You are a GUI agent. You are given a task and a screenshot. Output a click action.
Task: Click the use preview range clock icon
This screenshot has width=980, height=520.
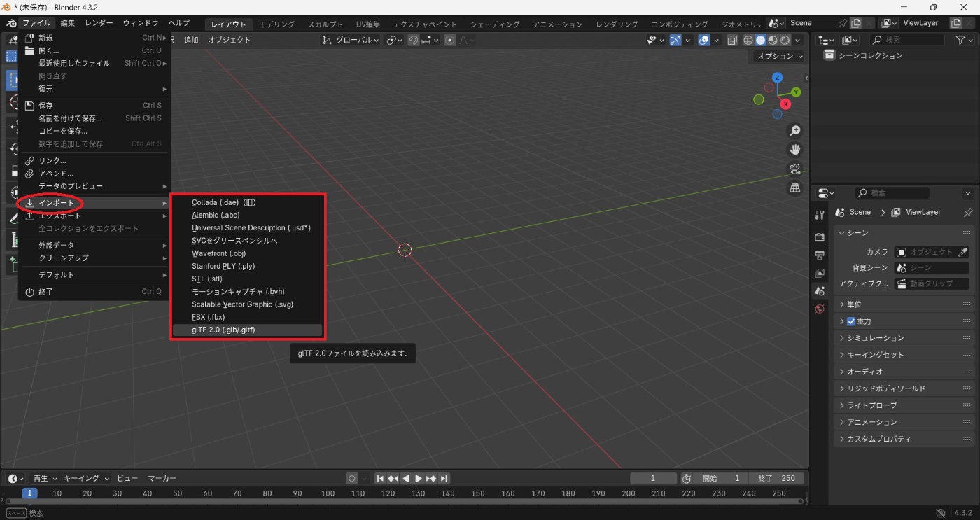(x=687, y=478)
